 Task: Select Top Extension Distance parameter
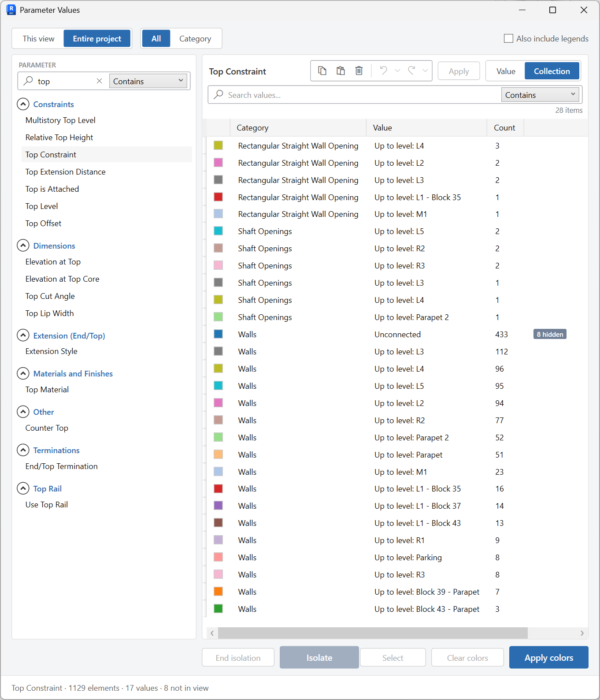(107, 172)
